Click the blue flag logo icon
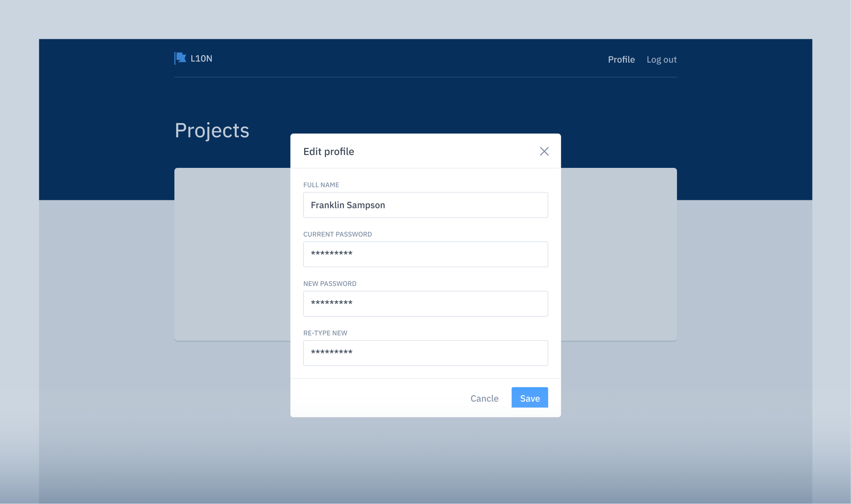This screenshot has height=504, width=851. (x=180, y=58)
